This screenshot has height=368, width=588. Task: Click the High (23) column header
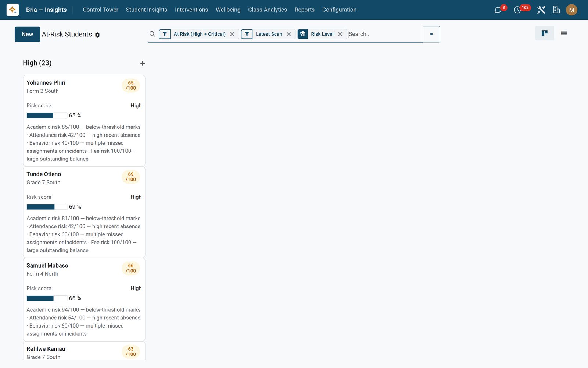[x=37, y=63]
